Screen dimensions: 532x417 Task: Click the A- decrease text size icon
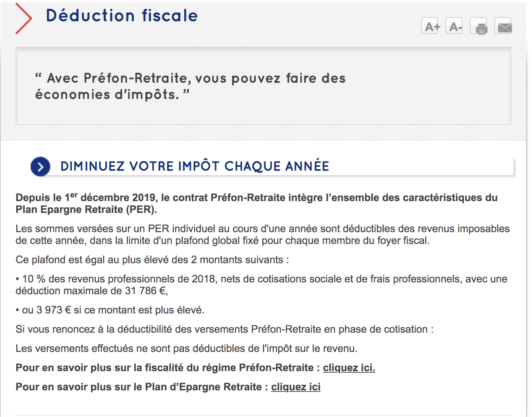coord(454,26)
